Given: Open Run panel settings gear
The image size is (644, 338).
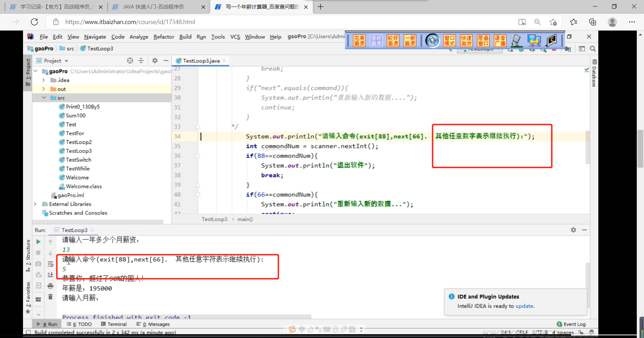Looking at the screenshot, I should click(573, 230).
